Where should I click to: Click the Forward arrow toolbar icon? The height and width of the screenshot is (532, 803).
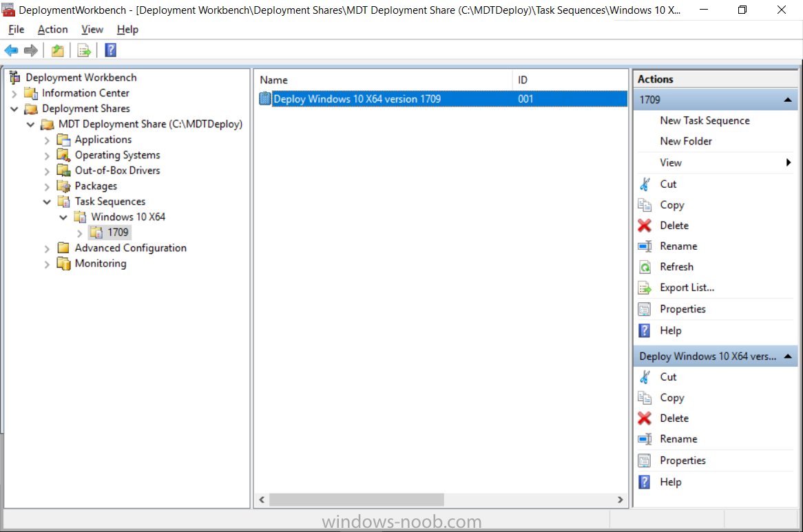pos(31,50)
